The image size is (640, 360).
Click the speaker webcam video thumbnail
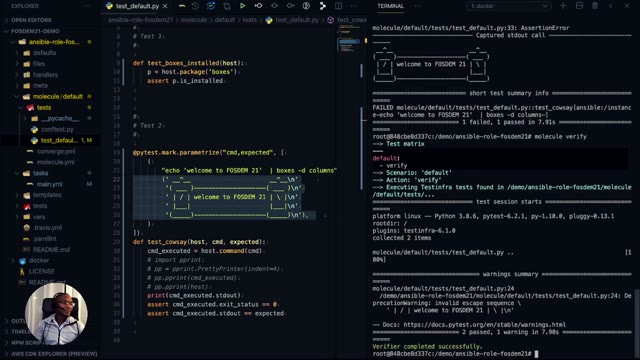(x=56, y=314)
